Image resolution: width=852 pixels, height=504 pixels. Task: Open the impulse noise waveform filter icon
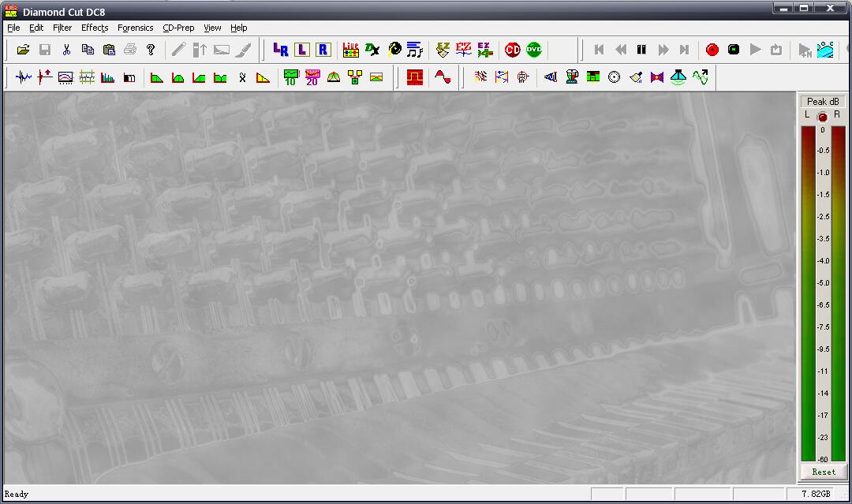[24, 77]
